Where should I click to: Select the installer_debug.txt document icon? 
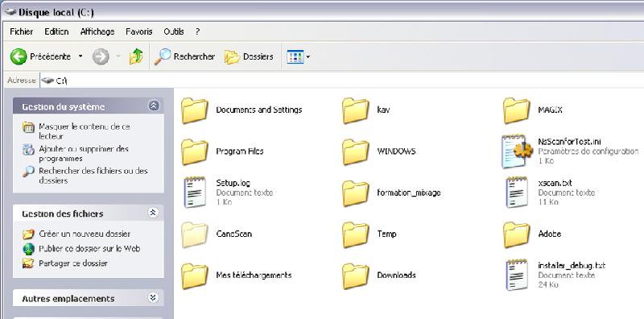(517, 275)
